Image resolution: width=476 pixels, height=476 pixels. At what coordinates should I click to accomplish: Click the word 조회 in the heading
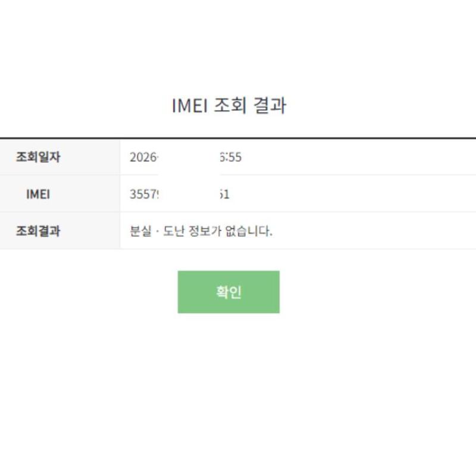228,106
